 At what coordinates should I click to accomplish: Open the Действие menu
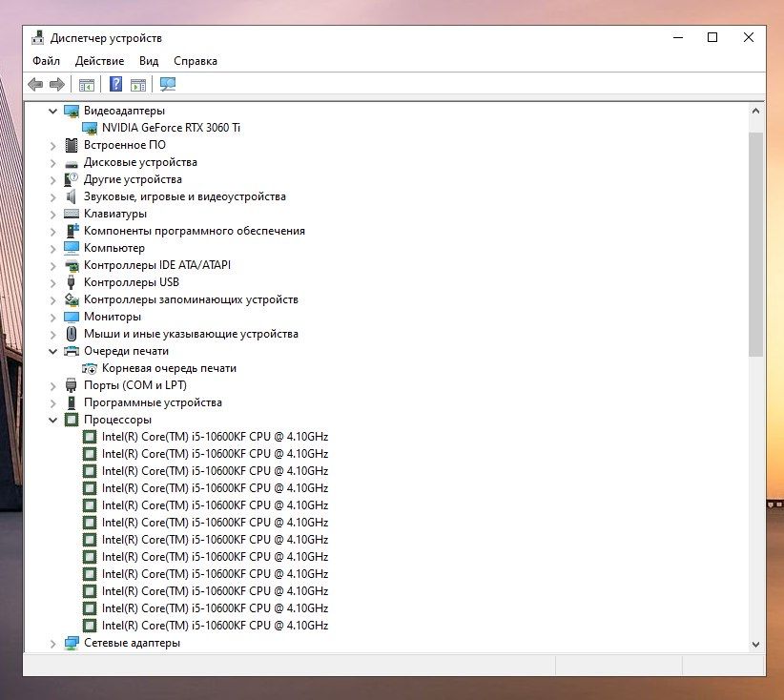pos(99,61)
